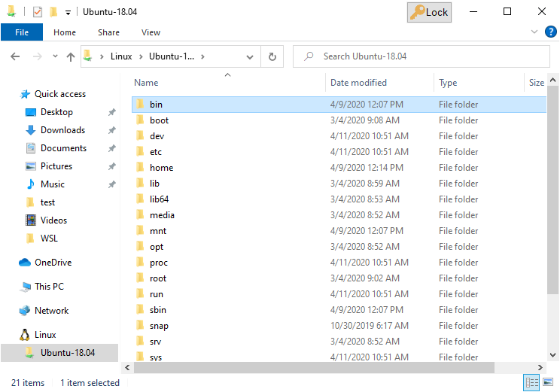Switch to the View ribbon tab
The height and width of the screenshot is (392, 560).
pyautogui.click(x=151, y=32)
